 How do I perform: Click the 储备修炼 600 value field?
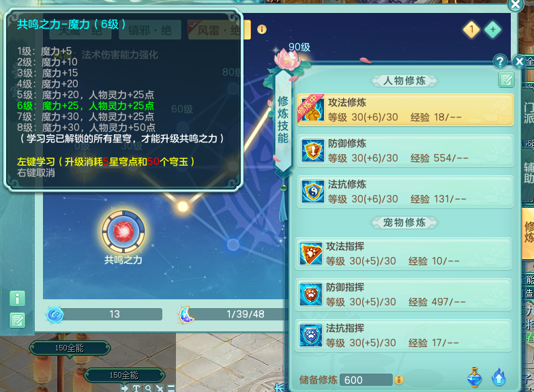(366, 380)
